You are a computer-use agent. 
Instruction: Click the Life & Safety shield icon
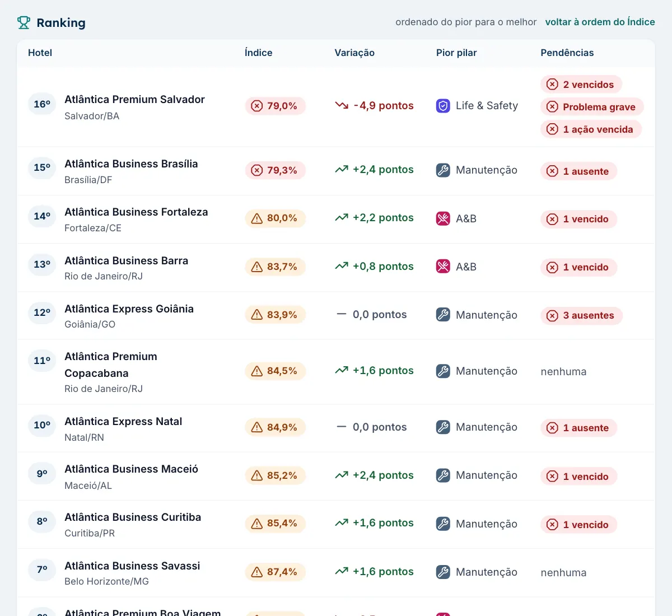pos(443,106)
